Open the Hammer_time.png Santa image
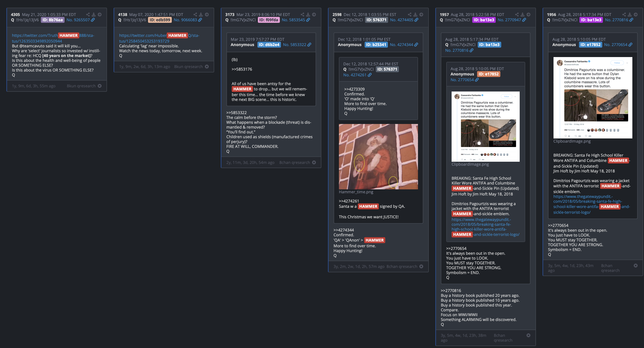 click(x=378, y=157)
